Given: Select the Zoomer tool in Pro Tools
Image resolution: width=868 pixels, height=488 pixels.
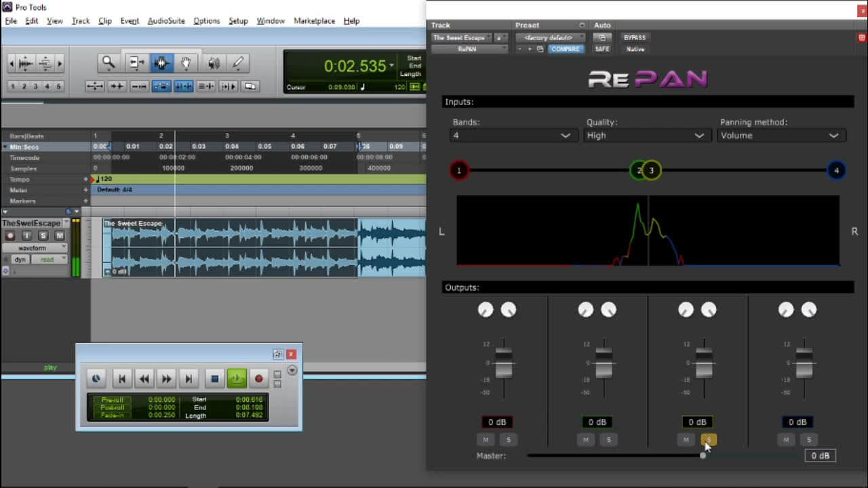Looking at the screenshot, I should coord(108,63).
